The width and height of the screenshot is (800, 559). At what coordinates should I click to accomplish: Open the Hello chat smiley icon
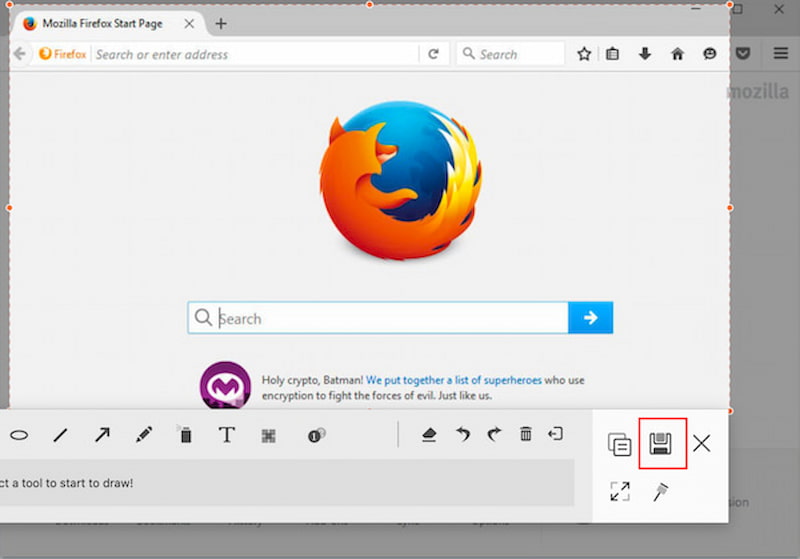(710, 54)
